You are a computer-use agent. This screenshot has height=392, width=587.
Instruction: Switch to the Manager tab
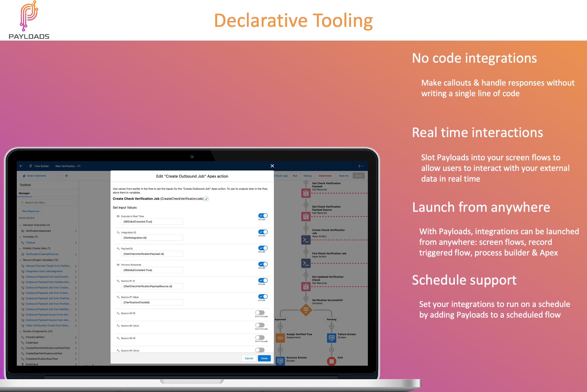click(x=25, y=193)
